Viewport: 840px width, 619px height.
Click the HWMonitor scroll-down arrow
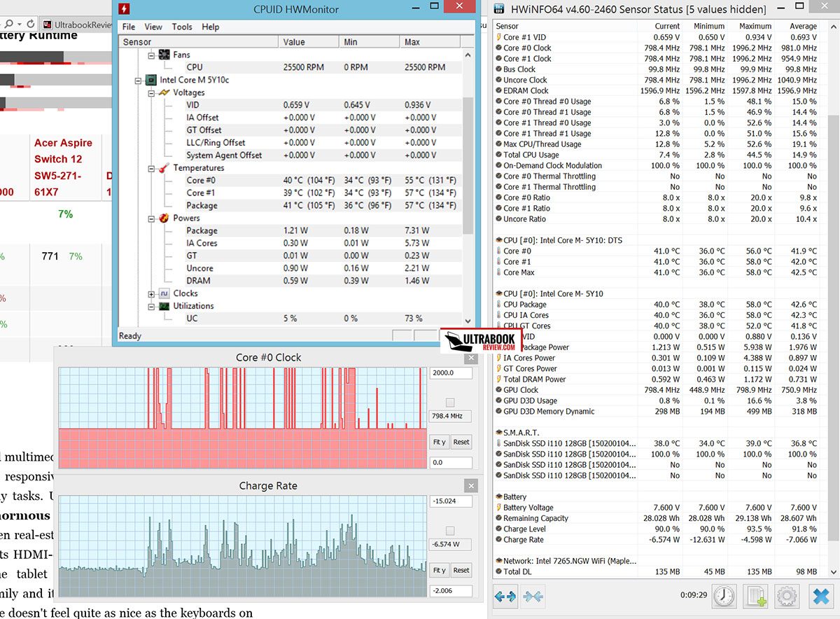click(468, 319)
